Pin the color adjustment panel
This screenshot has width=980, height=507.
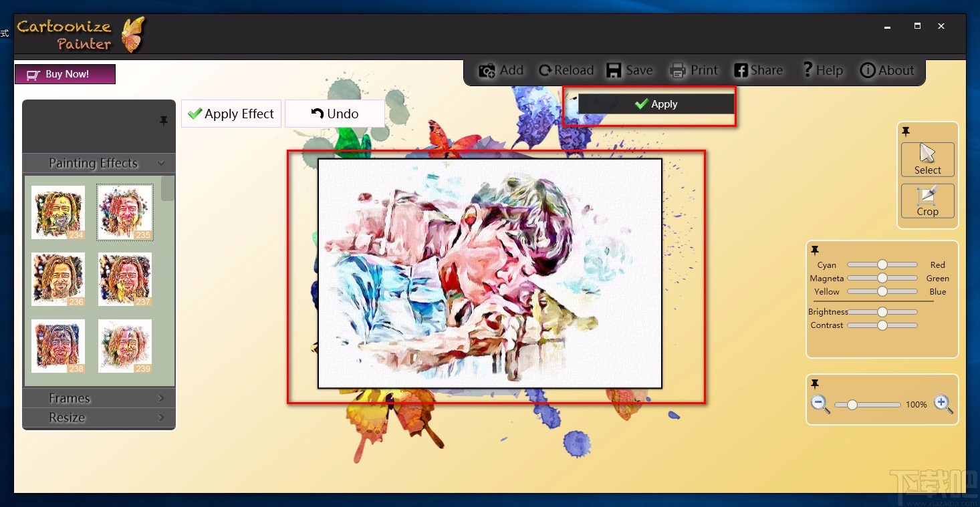(815, 250)
